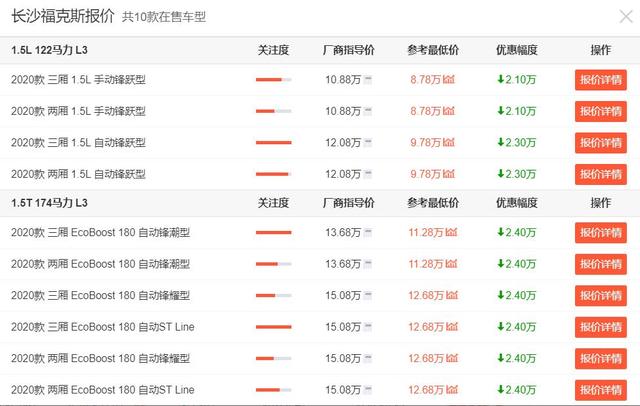Open model link 2020款 三厢 1.5L 自动锋跃型

tap(78, 142)
